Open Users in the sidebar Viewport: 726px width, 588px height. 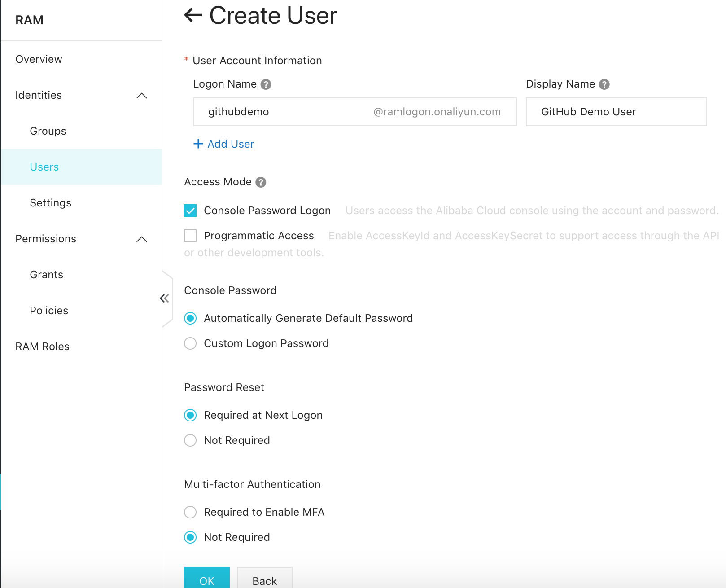pyautogui.click(x=81, y=167)
